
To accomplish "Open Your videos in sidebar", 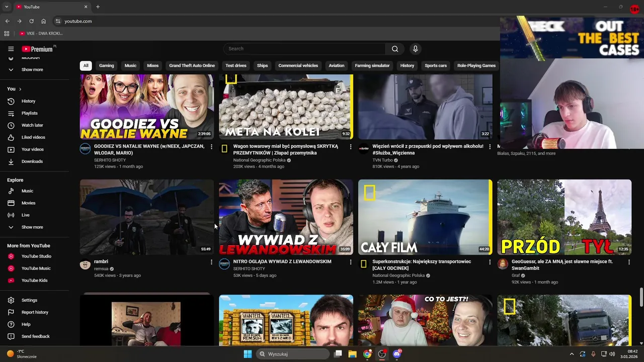I will pyautogui.click(x=32, y=149).
